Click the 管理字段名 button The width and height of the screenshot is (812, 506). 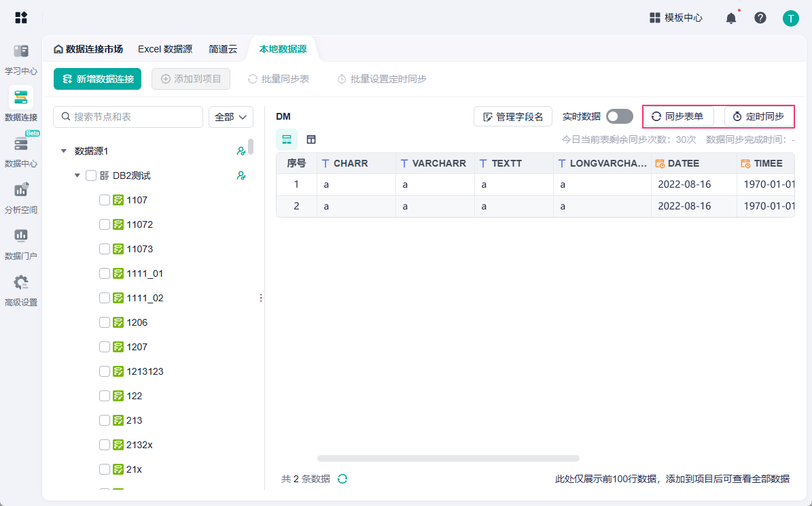(512, 117)
